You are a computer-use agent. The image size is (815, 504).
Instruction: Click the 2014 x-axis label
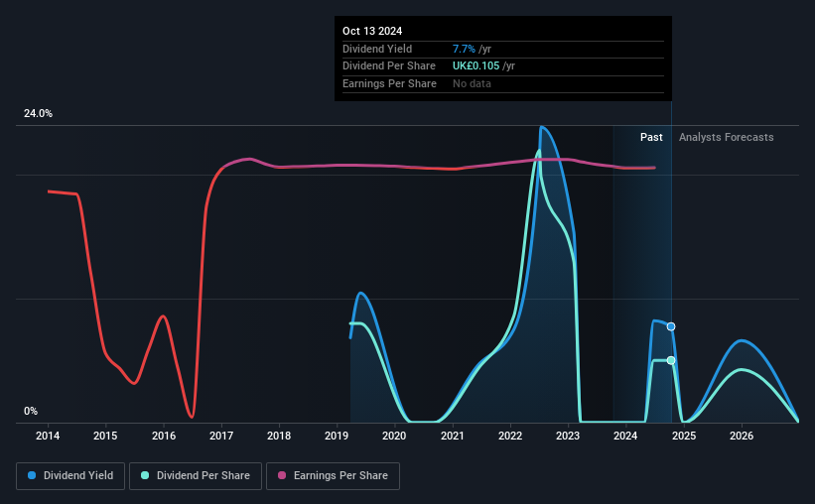tap(48, 436)
